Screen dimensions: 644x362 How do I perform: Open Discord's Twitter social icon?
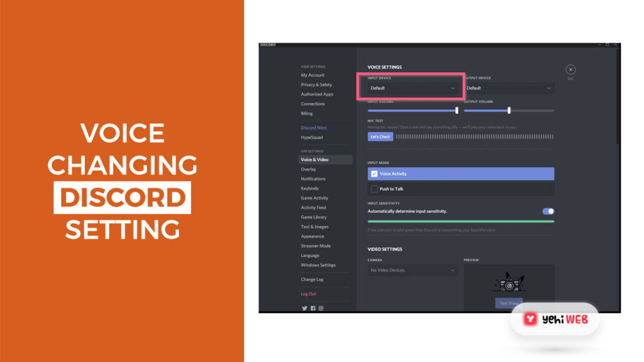pos(304,308)
